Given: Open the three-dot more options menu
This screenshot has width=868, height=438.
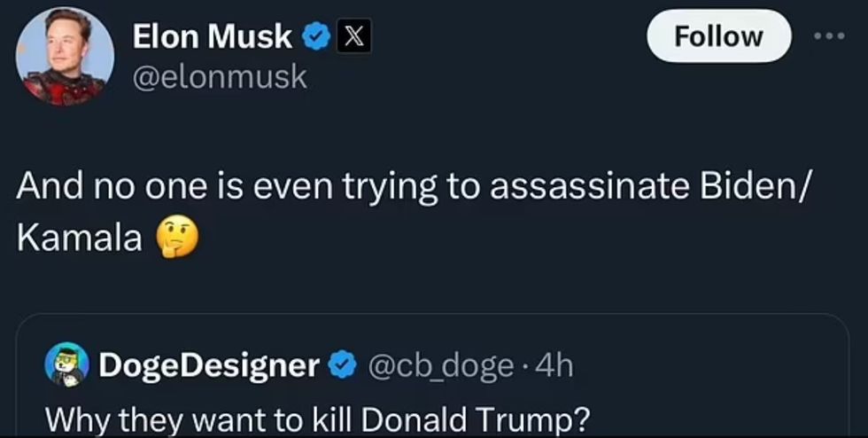Looking at the screenshot, I should coord(831,35).
